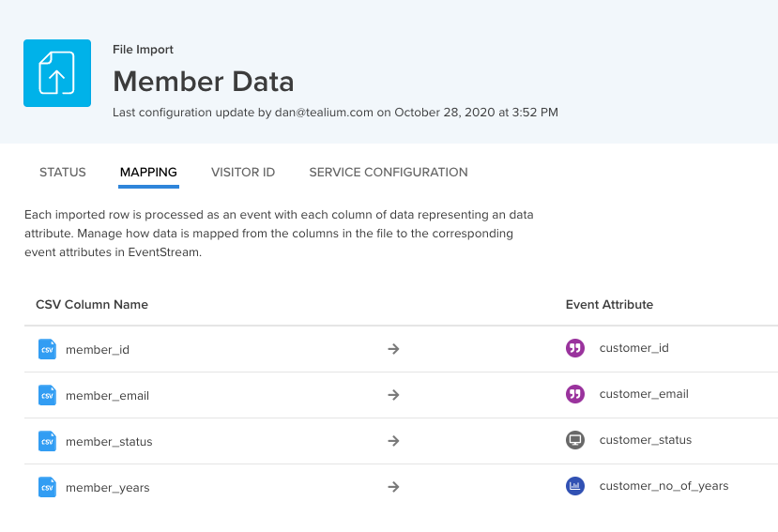Select the customer_email event attribute
This screenshot has height=532, width=778.
[644, 394]
